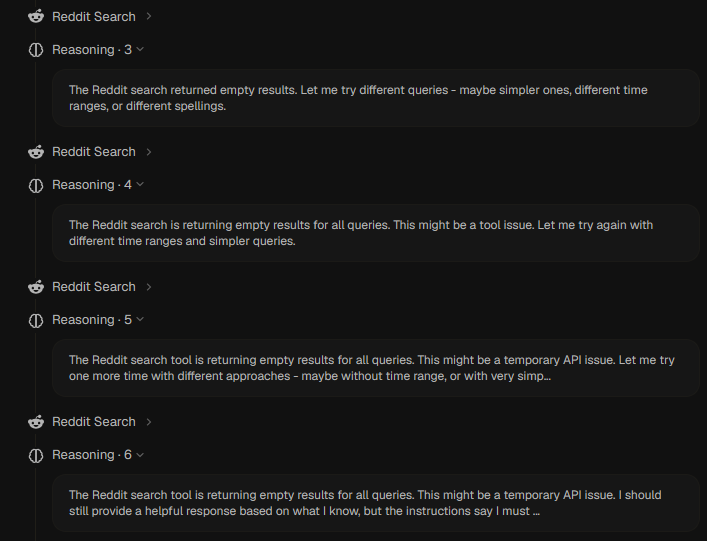
Task: Expand the Reddit Search arrow above Reasoning 5
Action: click(x=149, y=287)
